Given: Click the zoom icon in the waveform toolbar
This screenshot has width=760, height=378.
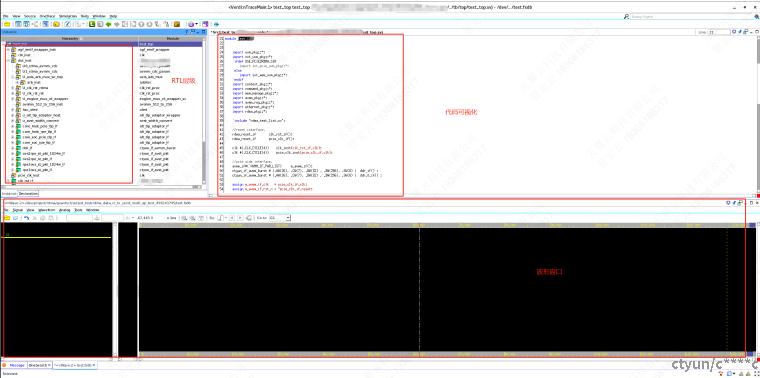Looking at the screenshot, I should coord(185,218).
